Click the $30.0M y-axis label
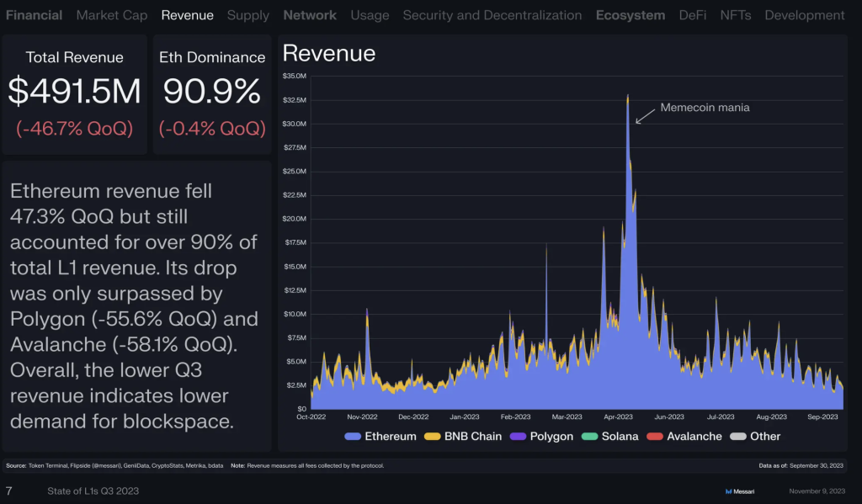This screenshot has width=862, height=504. (x=294, y=124)
